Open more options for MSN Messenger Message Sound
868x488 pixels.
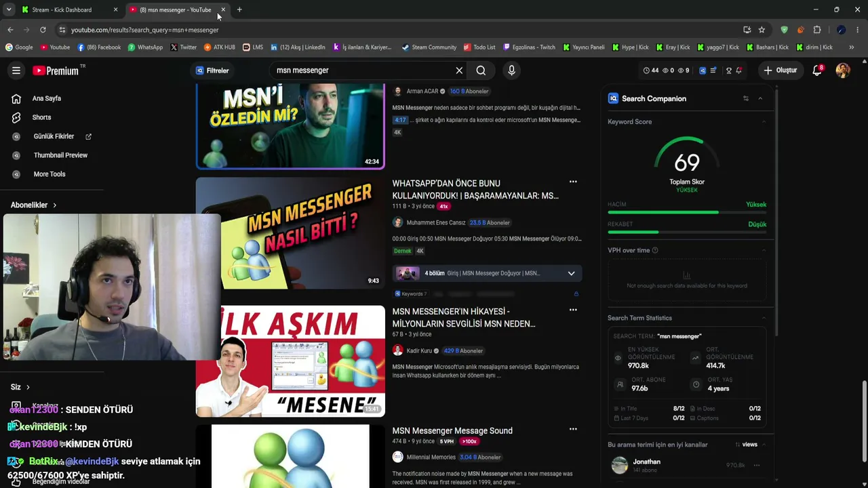(x=573, y=429)
